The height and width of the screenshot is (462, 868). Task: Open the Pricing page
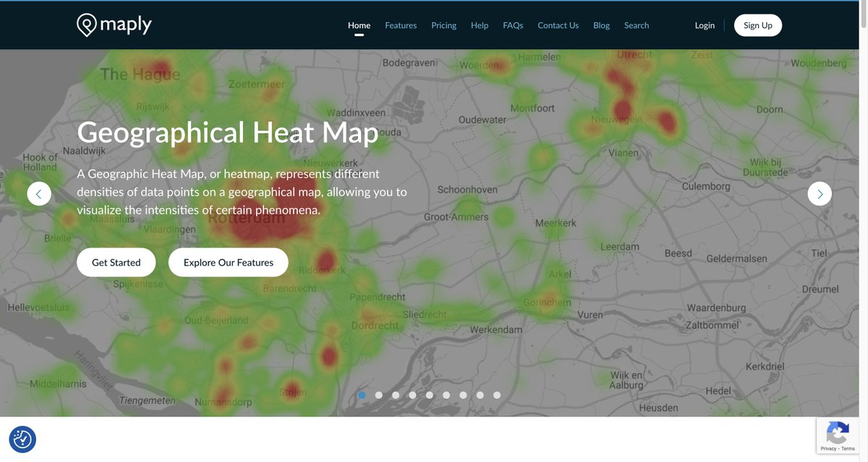[x=443, y=25]
